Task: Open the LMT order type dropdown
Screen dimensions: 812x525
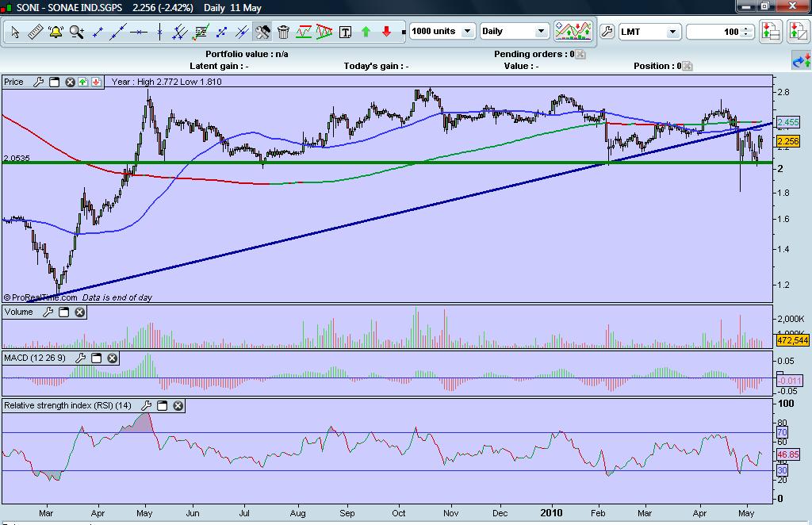Action: [x=649, y=32]
